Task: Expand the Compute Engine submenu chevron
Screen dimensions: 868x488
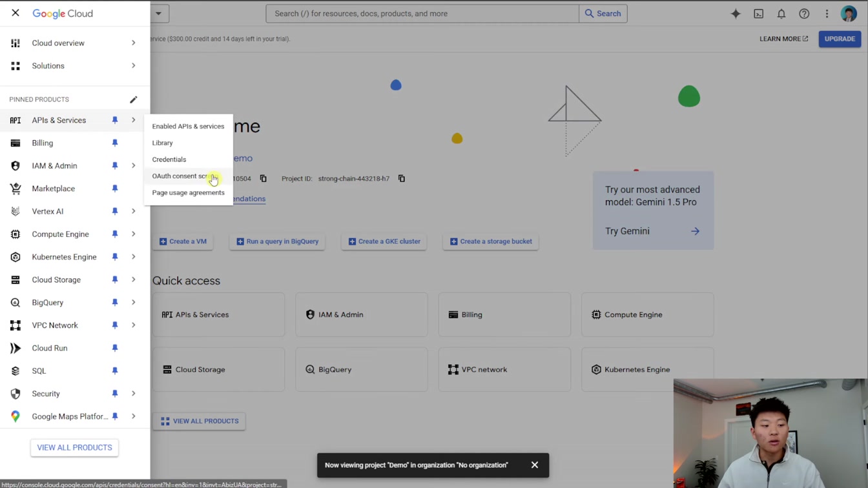Action: 134,234
